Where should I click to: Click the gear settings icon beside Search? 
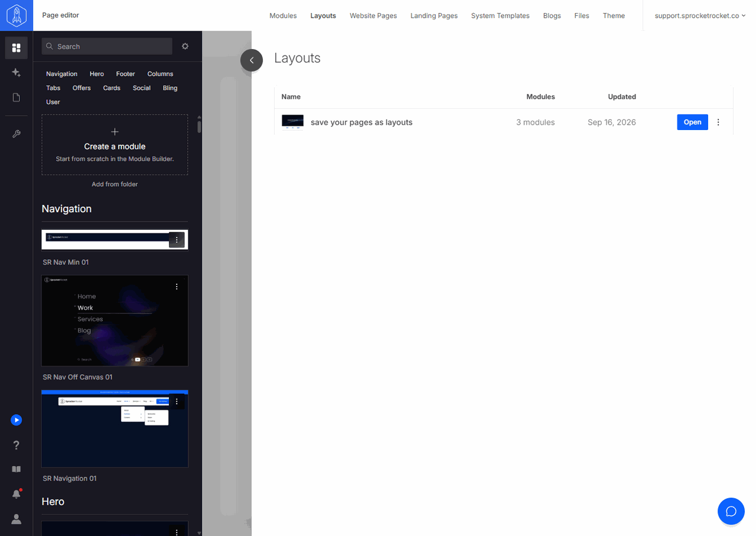coord(185,46)
